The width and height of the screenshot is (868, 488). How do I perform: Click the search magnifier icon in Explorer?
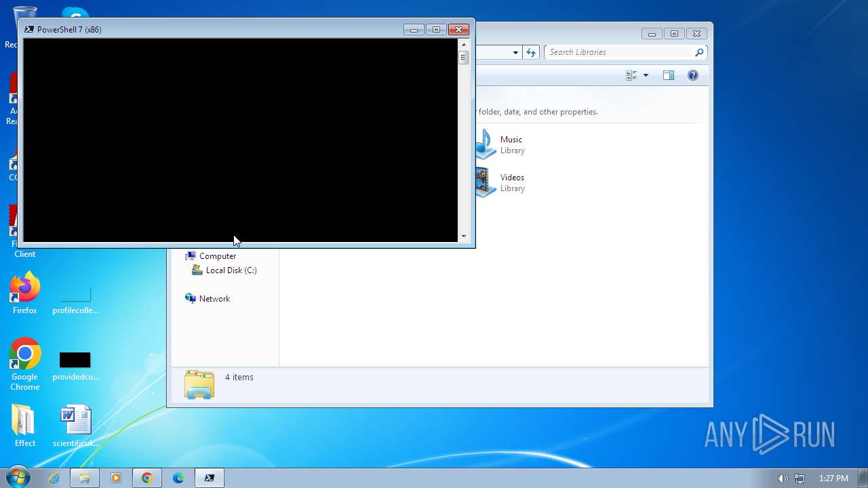pos(699,52)
